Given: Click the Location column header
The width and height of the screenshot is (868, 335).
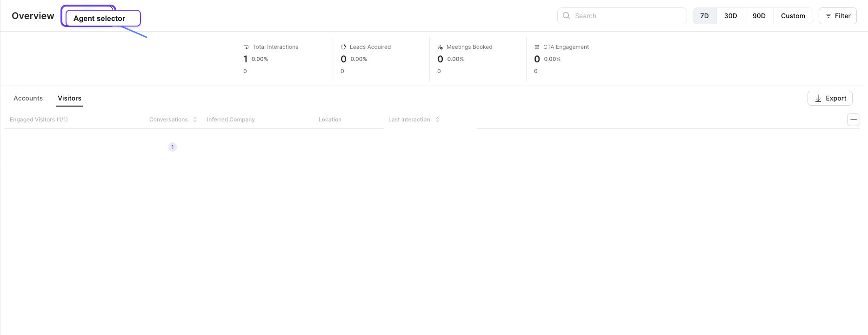Looking at the screenshot, I should click(x=330, y=120).
